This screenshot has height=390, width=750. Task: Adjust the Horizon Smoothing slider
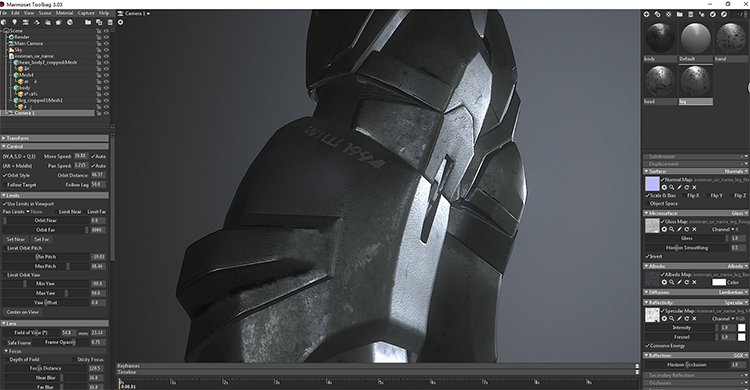tap(687, 247)
